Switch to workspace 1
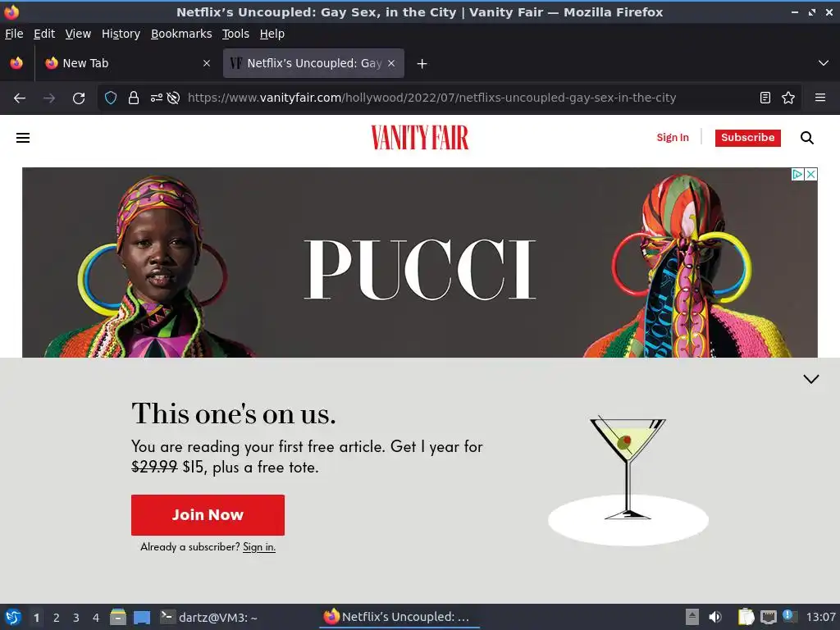 (x=36, y=618)
